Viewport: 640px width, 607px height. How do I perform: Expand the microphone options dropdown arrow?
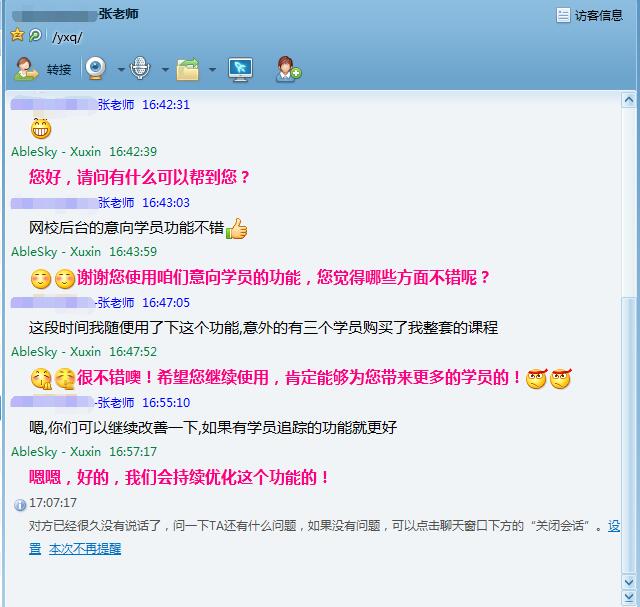(x=165, y=70)
